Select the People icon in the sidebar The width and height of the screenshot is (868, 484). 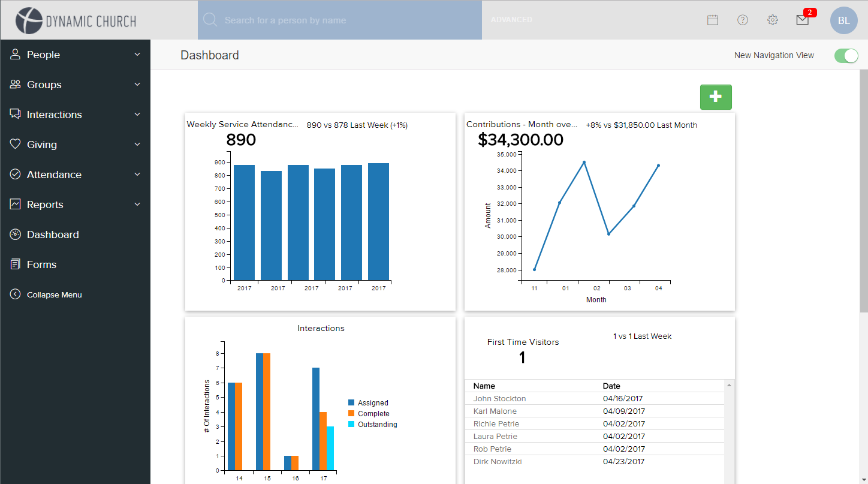[14, 54]
